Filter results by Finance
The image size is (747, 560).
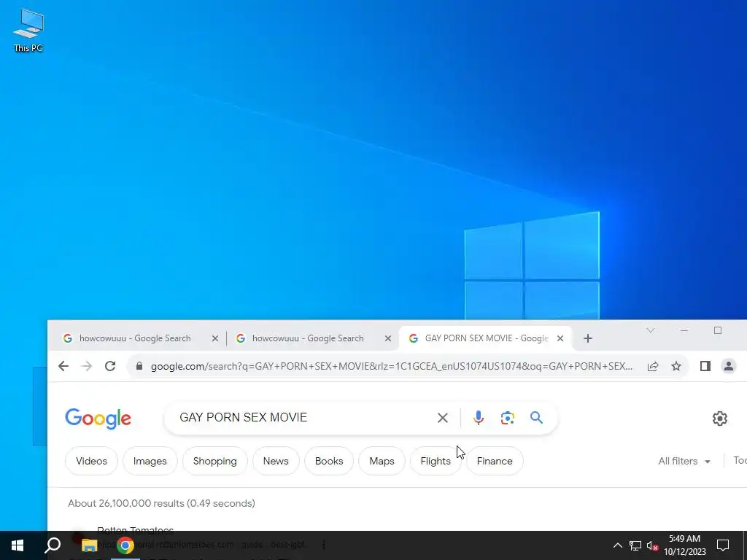click(x=495, y=461)
